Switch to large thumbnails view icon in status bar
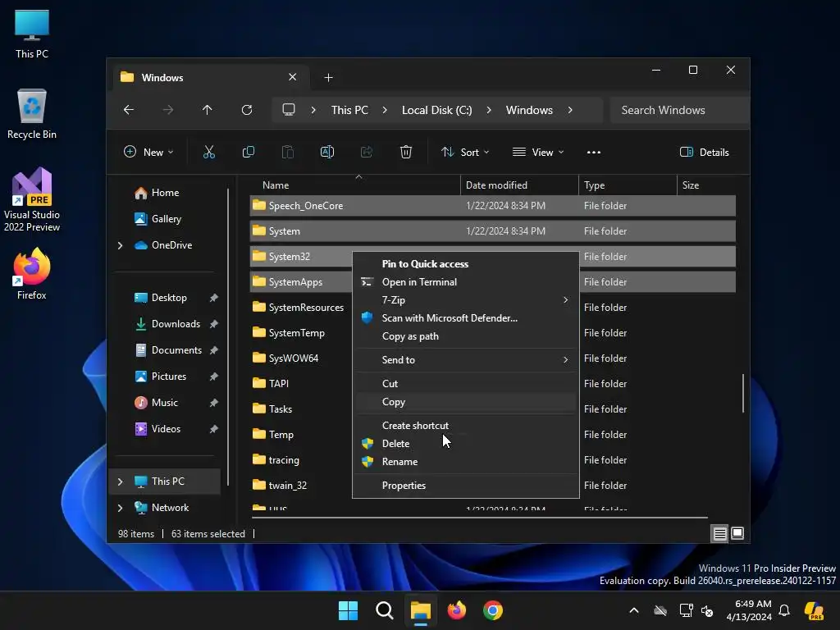The height and width of the screenshot is (630, 840). coord(737,533)
